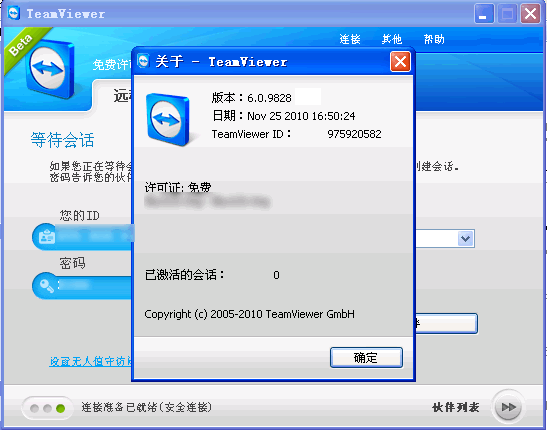Viewport: 547px width, 430px height.
Task: Open the 帮助 menu
Action: click(434, 39)
